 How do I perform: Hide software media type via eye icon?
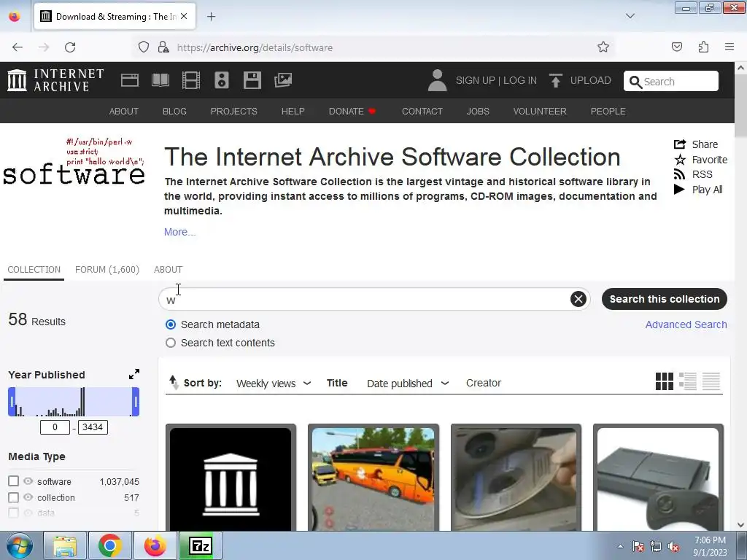click(x=28, y=481)
